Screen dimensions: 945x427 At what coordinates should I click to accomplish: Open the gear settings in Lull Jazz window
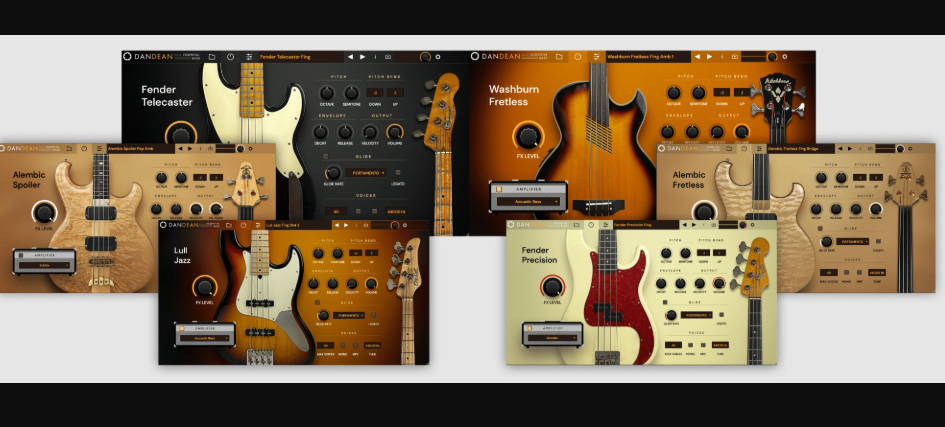tap(405, 225)
